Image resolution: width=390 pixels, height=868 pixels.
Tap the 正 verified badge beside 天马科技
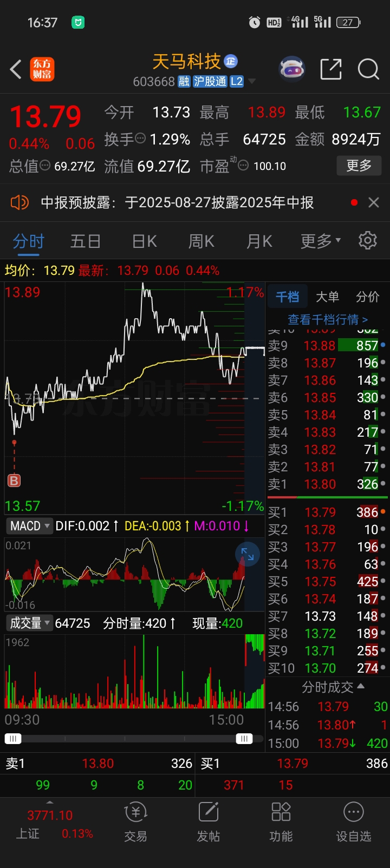tap(231, 61)
